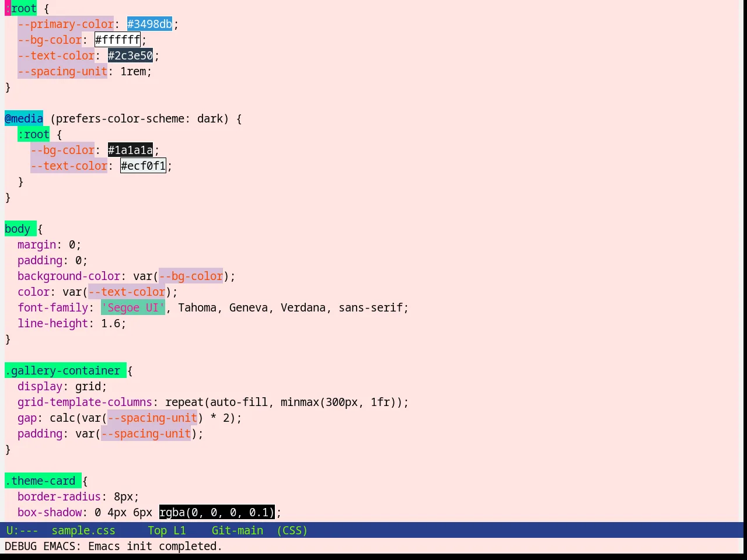Click the grid-template-columns property
Screen dimensions: 747x560
85,402
